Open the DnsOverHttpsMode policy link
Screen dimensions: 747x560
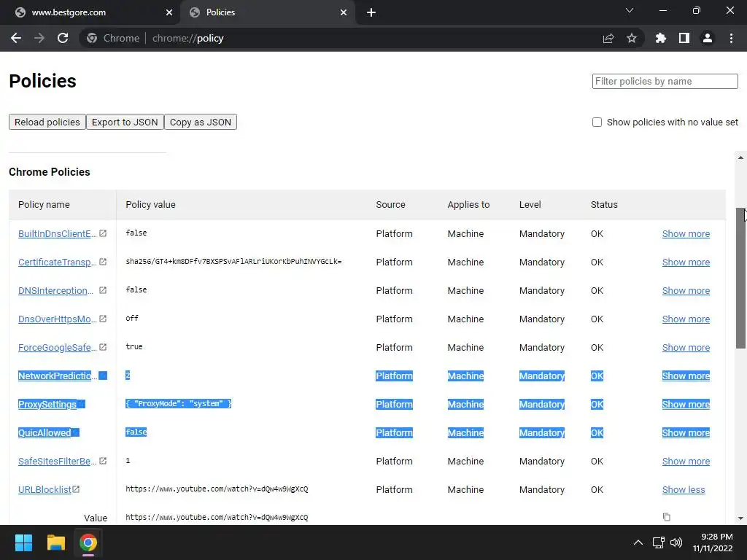(57, 319)
